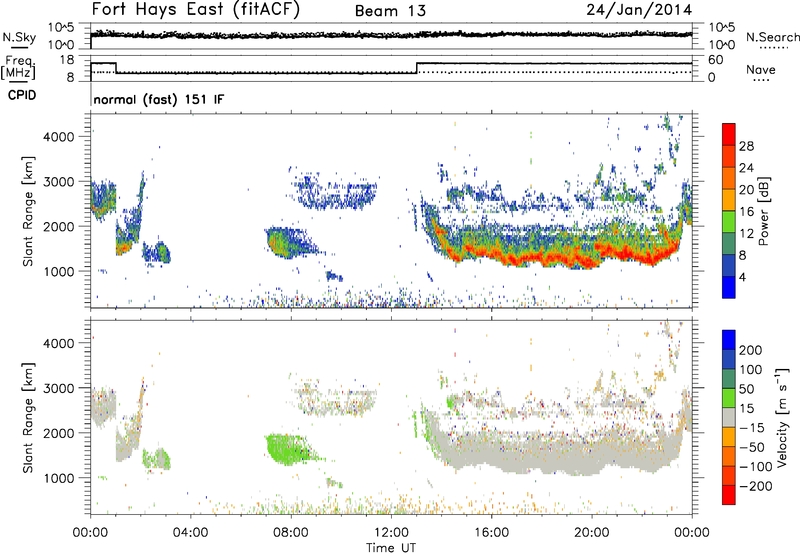The height and width of the screenshot is (554, 800).
Task: Pick Velocity segment between -50 and -15
Action: [729, 437]
